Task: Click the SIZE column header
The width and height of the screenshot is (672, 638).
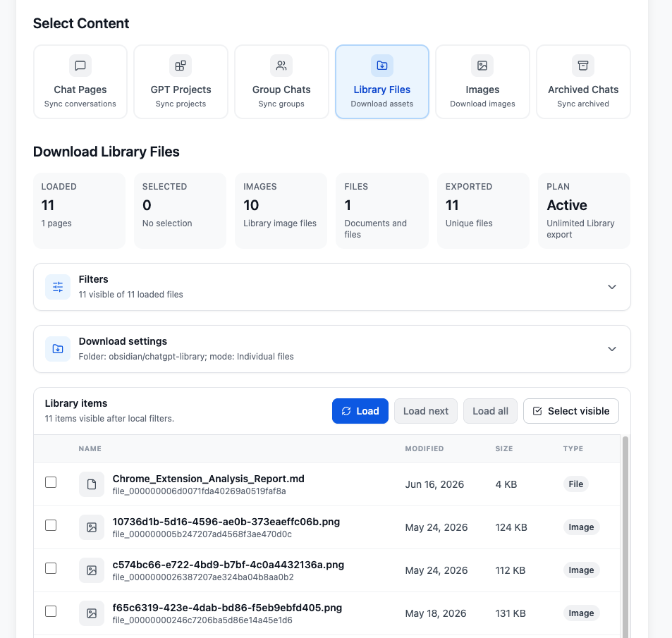Action: 504,448
